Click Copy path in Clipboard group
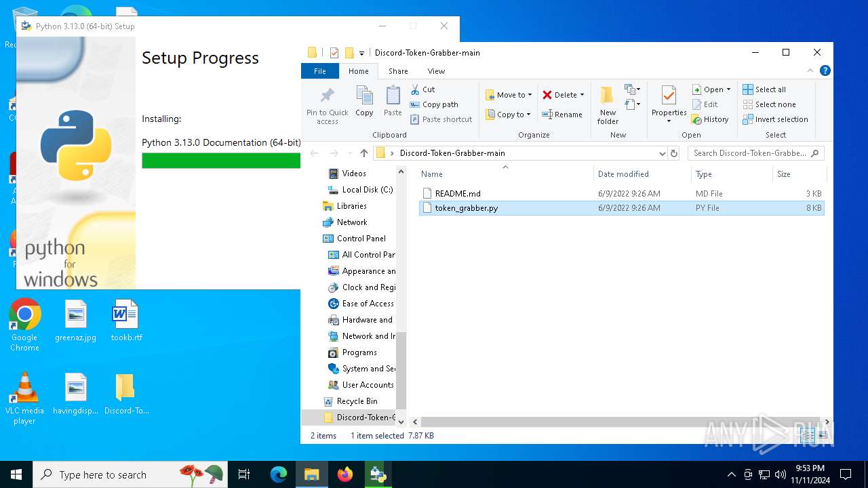Screen dimensions: 868x488 click(x=434, y=104)
